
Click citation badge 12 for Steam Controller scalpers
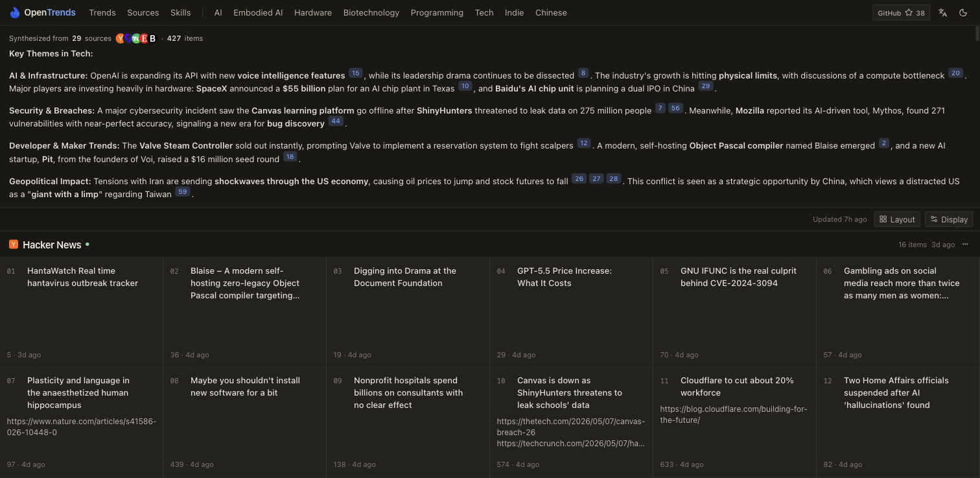[x=584, y=143]
